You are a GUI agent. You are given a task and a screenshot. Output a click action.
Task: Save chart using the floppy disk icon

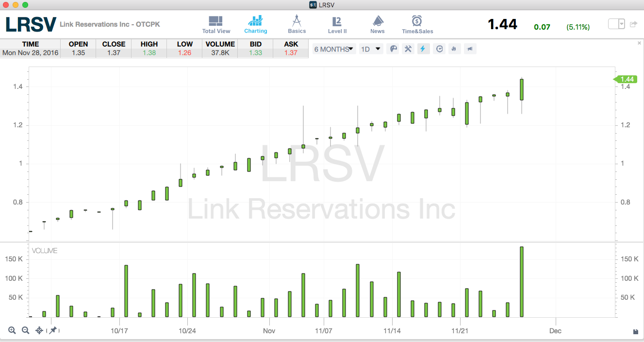[x=636, y=331]
